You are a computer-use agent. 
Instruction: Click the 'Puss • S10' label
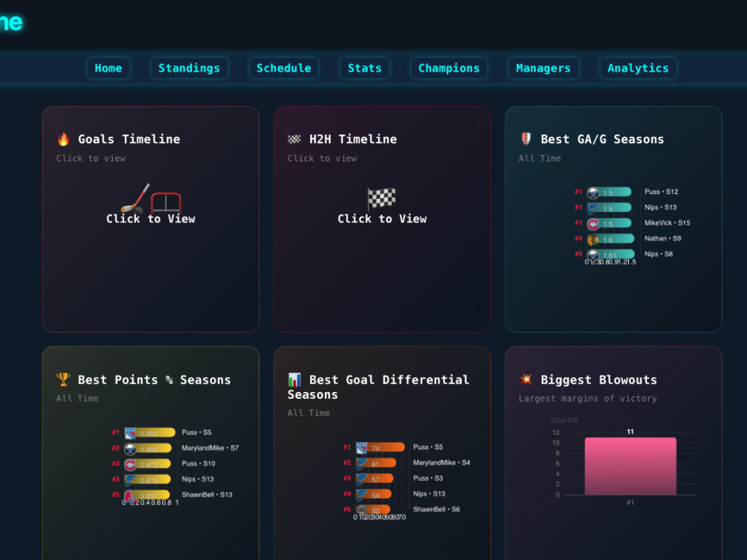click(x=198, y=464)
